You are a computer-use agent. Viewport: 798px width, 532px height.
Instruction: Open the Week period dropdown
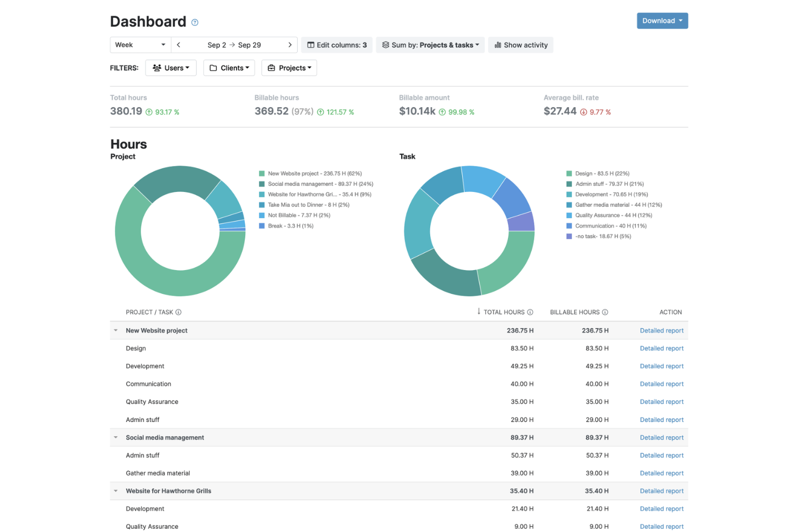[140, 45]
